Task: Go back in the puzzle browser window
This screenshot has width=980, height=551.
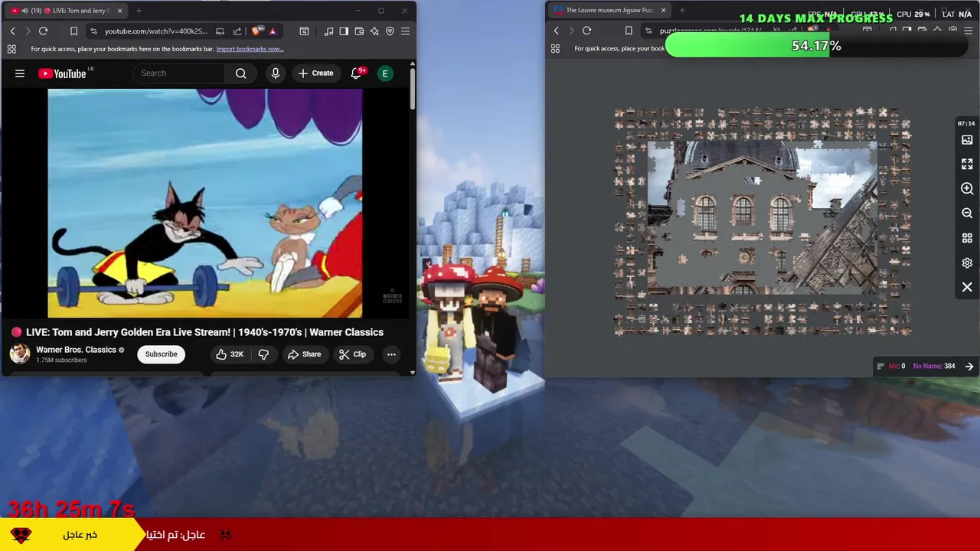Action: 557,31
